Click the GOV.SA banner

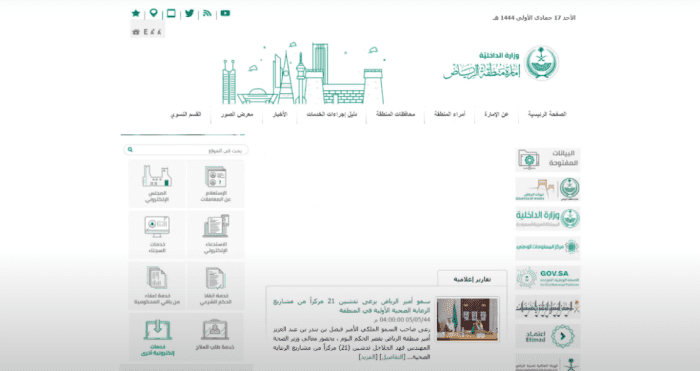548,278
